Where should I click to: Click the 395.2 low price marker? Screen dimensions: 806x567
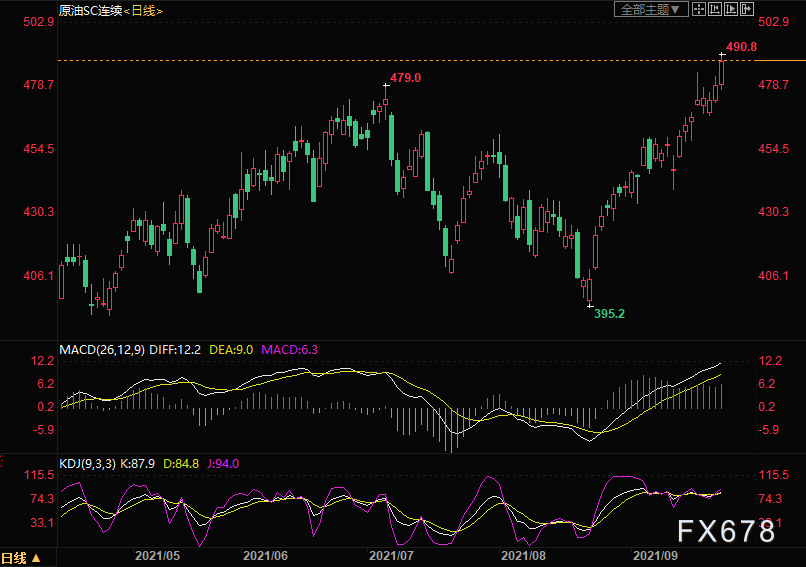pos(609,314)
